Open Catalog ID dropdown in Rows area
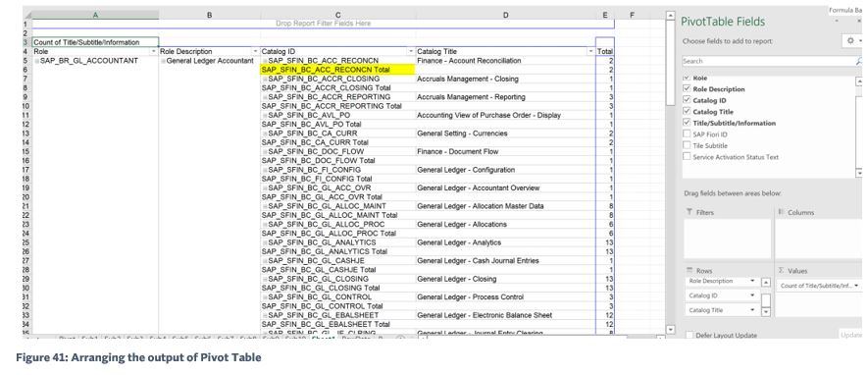Screen dimensions: 868x375 [x=751, y=295]
